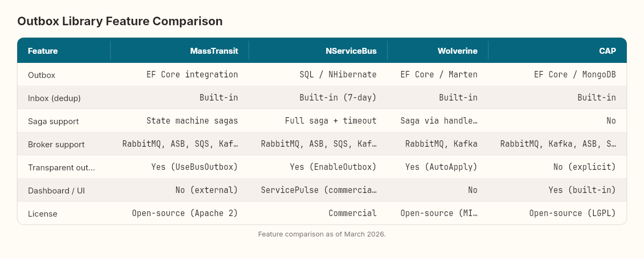Click the Outbox row label
The width and height of the screenshot is (644, 258).
(42, 75)
